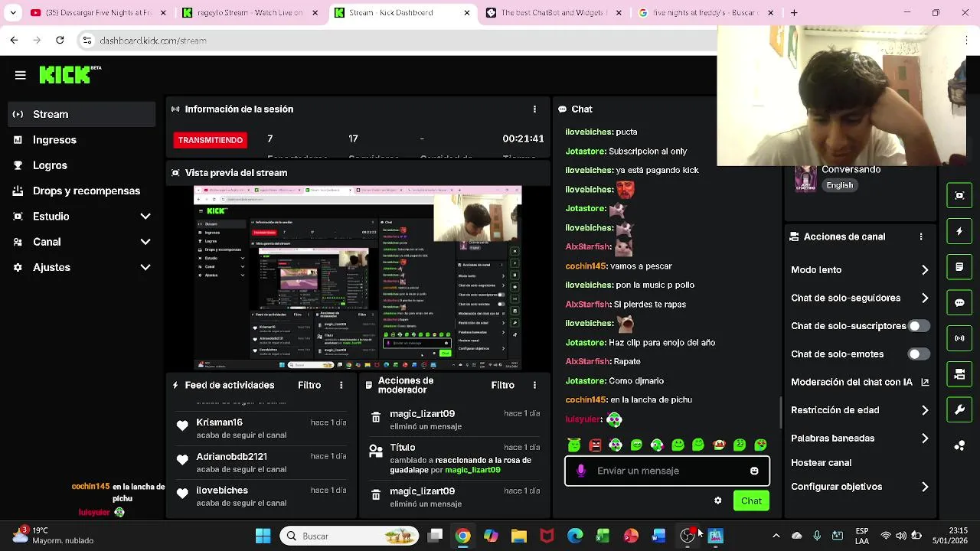Screen dimensions: 980x551
Task: Click Hostear canal
Action: (821, 463)
